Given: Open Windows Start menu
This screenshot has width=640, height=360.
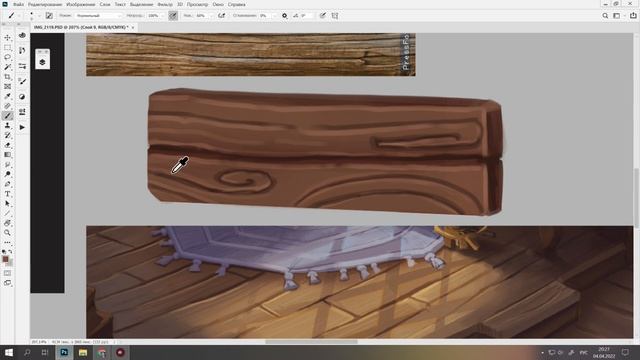Looking at the screenshot, I should point(9,352).
